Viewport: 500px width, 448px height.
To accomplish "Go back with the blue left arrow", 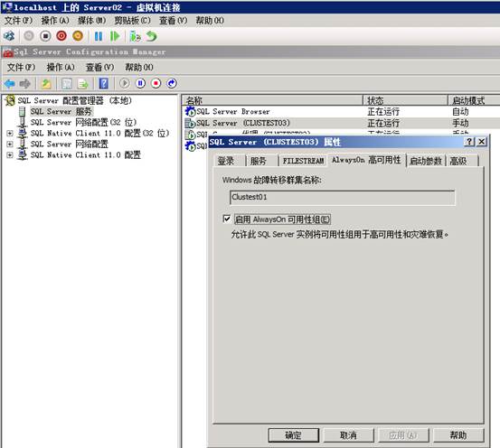I will pyautogui.click(x=9, y=84).
